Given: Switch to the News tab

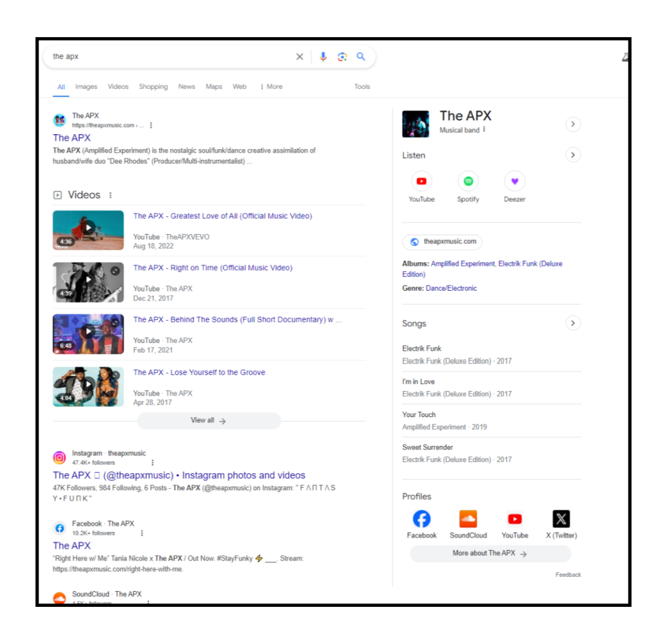Looking at the screenshot, I should (x=186, y=87).
